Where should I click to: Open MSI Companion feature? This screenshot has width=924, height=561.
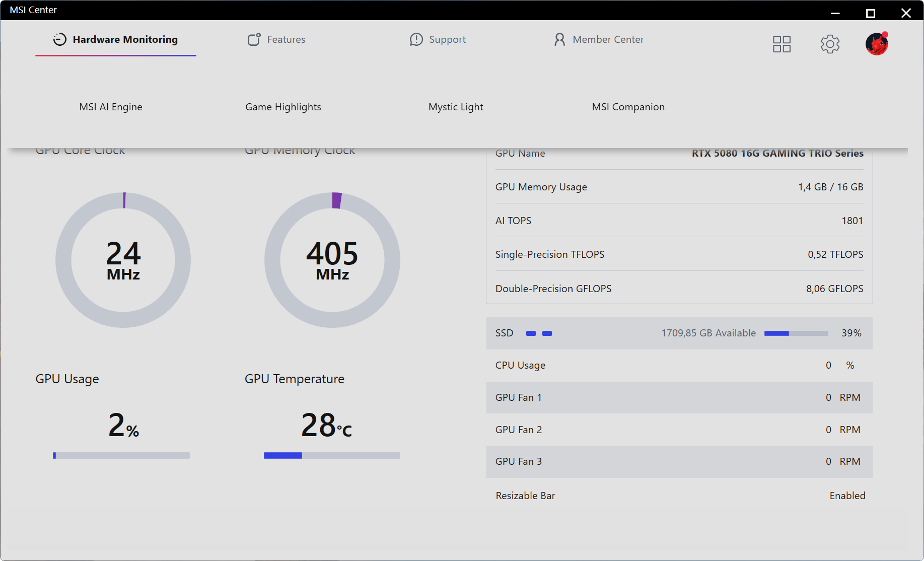pos(628,107)
